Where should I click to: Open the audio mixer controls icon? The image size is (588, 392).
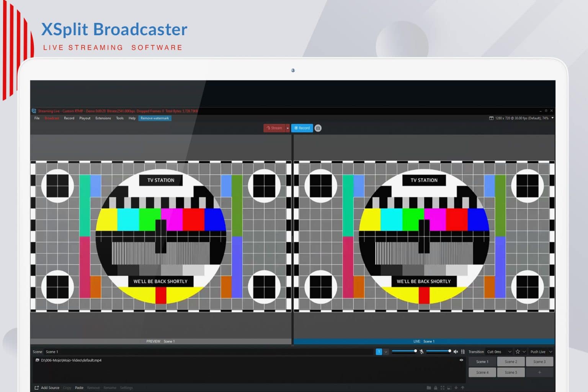[463, 352]
